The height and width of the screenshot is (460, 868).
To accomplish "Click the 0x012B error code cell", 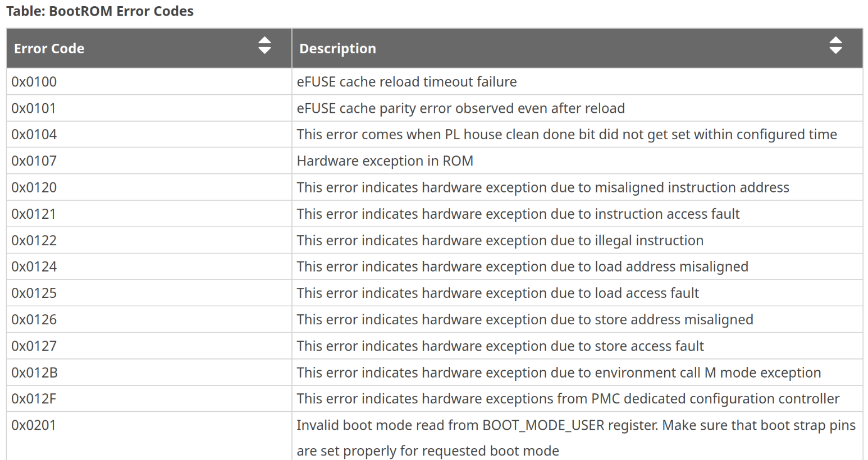I will [35, 373].
